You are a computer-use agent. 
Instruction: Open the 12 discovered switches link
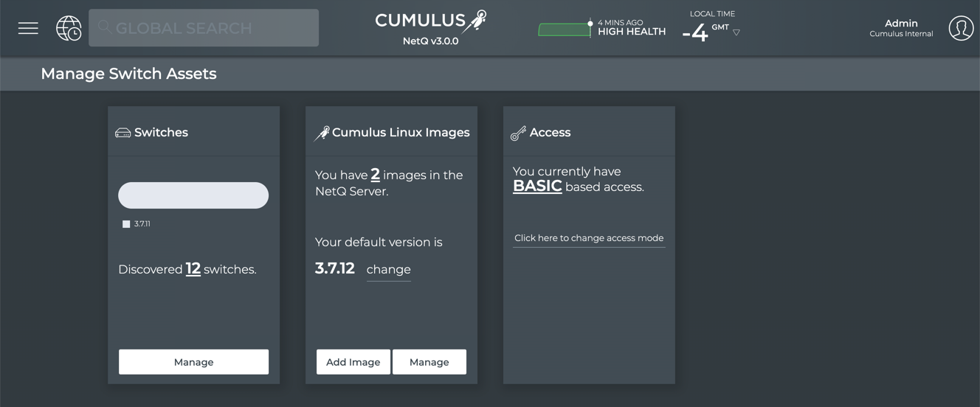click(x=193, y=269)
